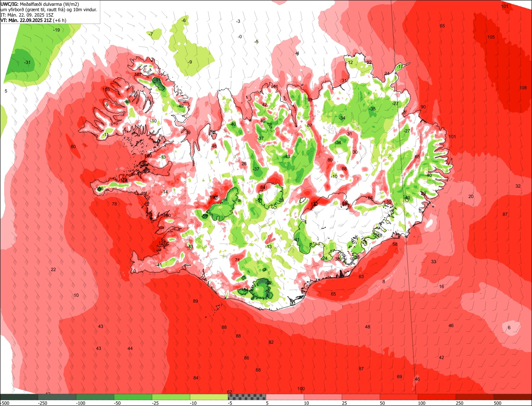This screenshot has height=406, width=532.
Task: Click the checkered -5 to 5 legend band
Action: click(x=247, y=397)
